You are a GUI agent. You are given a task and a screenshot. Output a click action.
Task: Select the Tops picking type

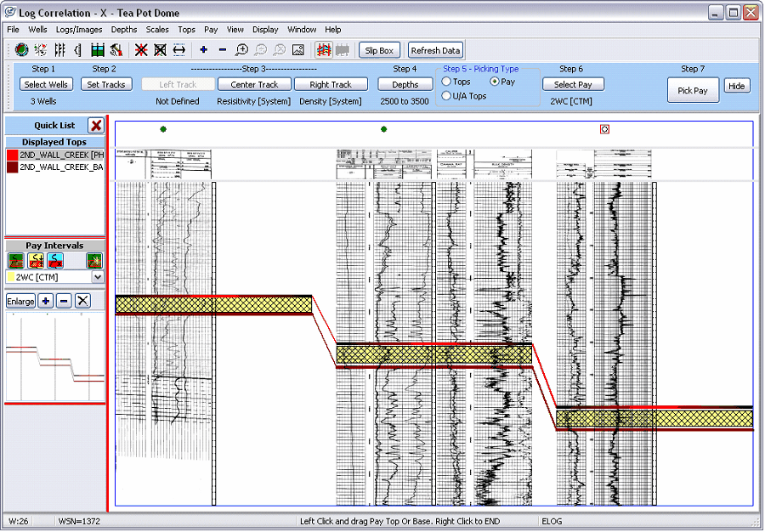(x=446, y=82)
